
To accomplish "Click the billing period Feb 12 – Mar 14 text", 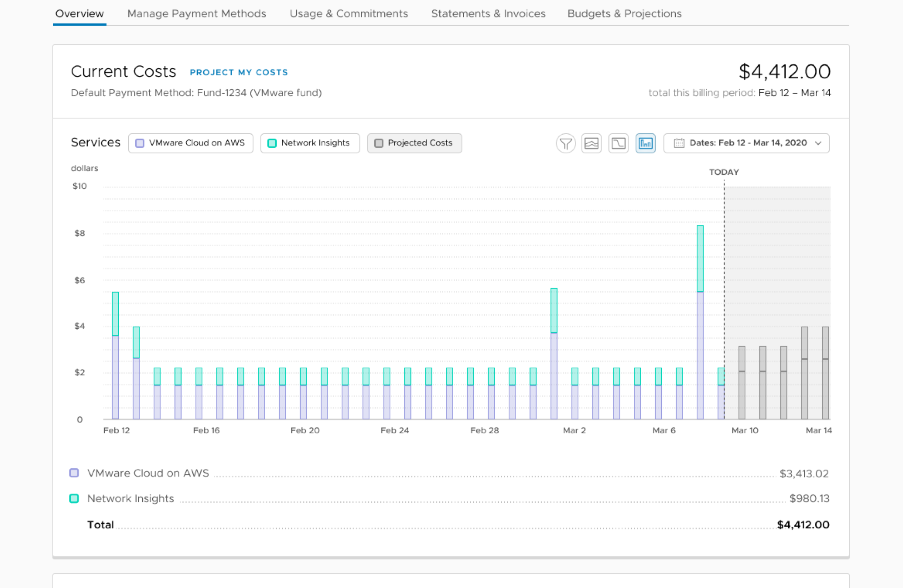I will click(794, 93).
